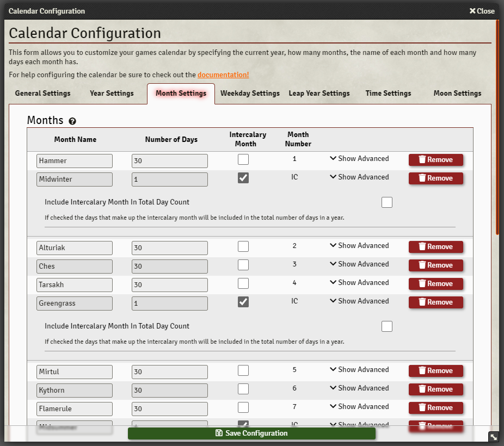Switch to Time Settings tab
504x446 pixels.
388,94
